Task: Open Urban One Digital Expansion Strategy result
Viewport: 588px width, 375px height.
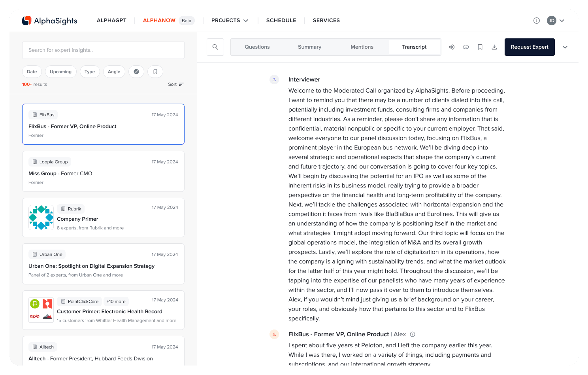Action: point(103,264)
